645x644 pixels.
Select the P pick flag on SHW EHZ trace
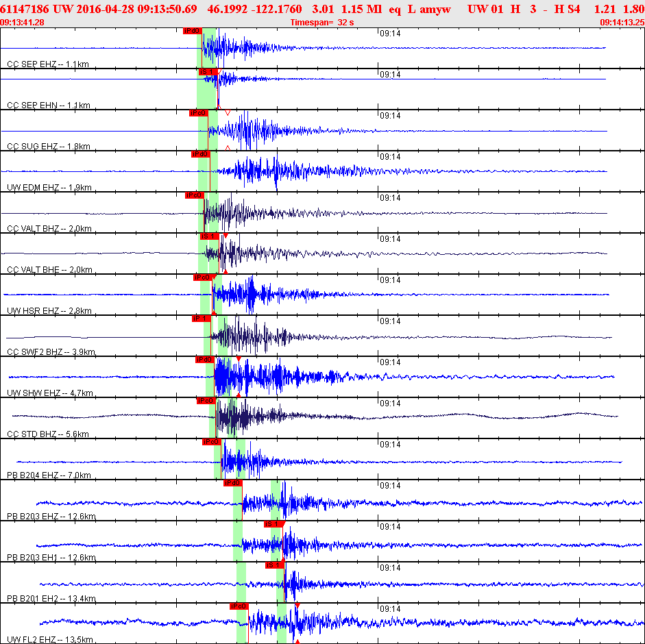click(x=204, y=360)
